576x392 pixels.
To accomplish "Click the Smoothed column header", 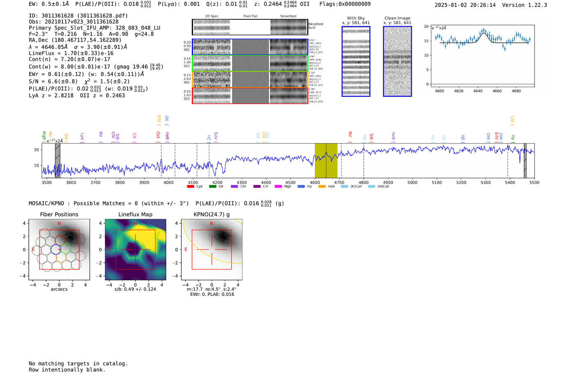I will coord(288,16).
